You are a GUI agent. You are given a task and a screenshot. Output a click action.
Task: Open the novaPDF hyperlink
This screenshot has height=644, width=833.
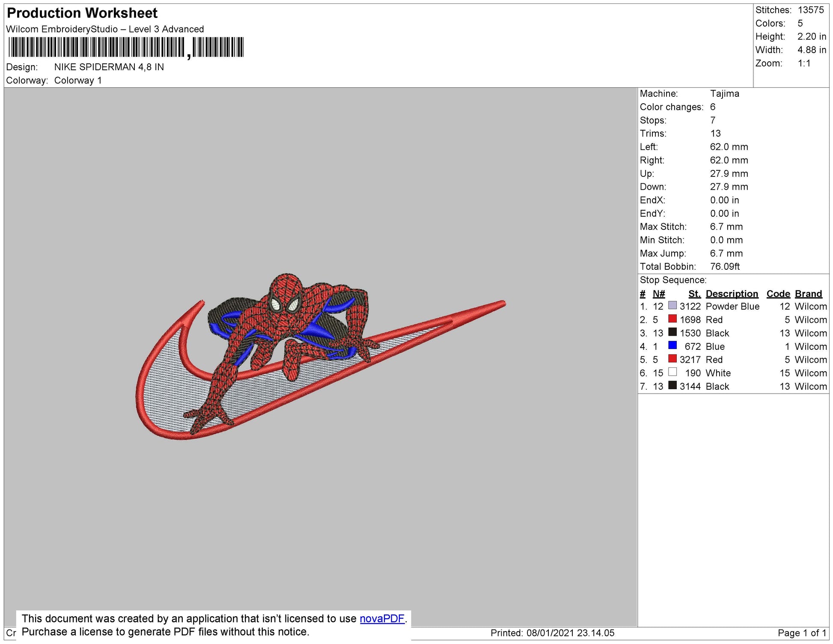pyautogui.click(x=382, y=619)
